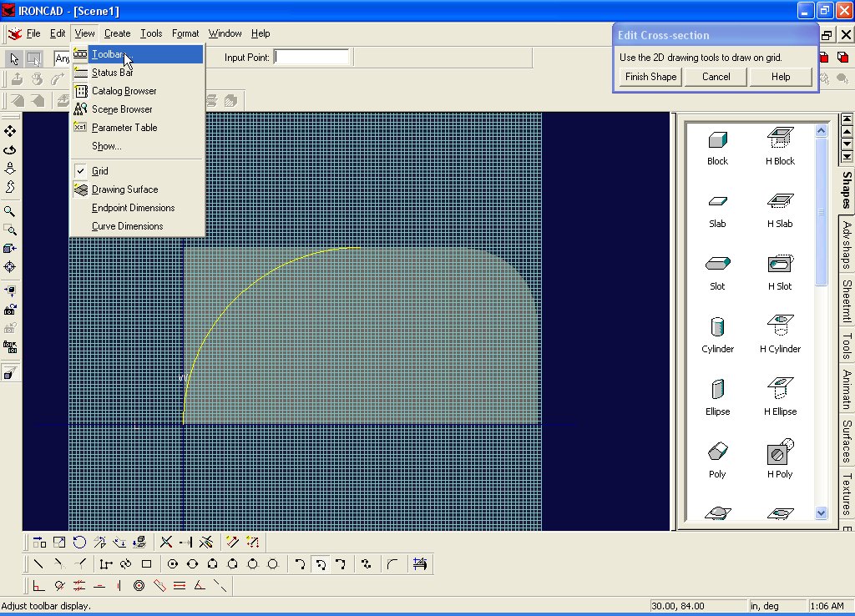The height and width of the screenshot is (616, 855).
Task: Switch to the Surfaces catalog tab
Action: pyautogui.click(x=847, y=441)
